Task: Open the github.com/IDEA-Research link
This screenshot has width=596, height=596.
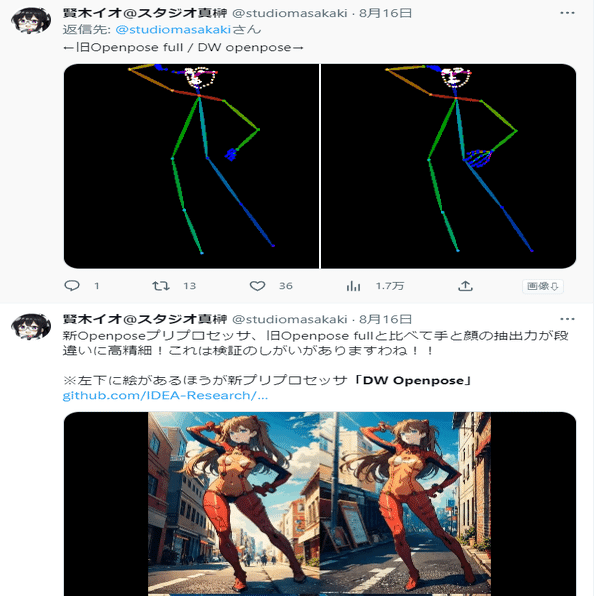Action: tap(165, 396)
